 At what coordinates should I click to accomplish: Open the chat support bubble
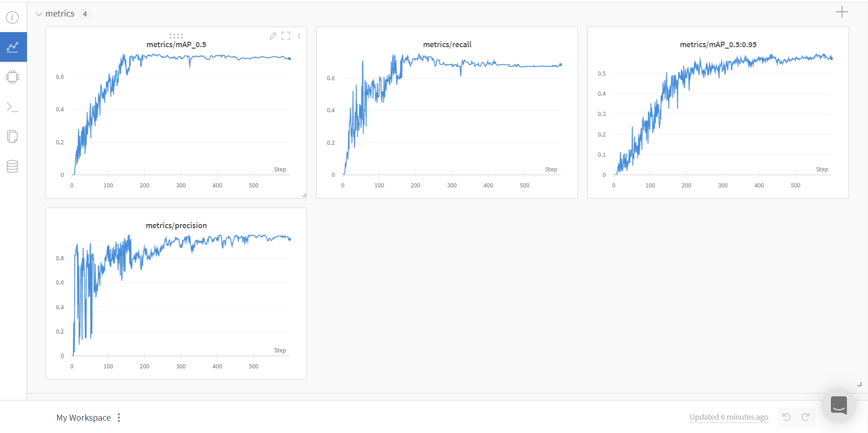(838, 405)
